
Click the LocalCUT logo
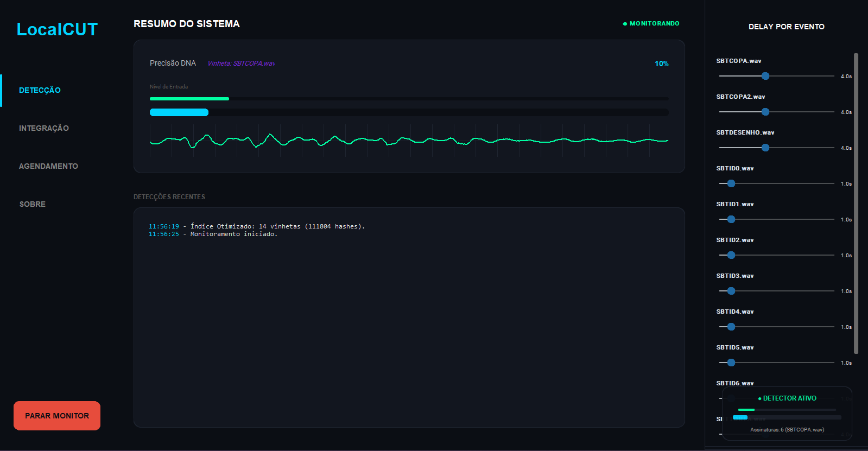57,29
